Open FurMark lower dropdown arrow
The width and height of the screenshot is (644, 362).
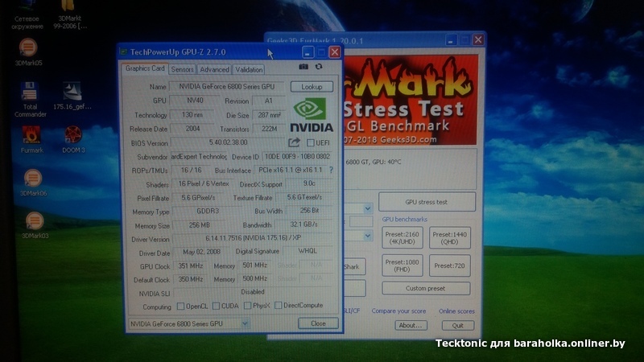pyautogui.click(x=368, y=236)
